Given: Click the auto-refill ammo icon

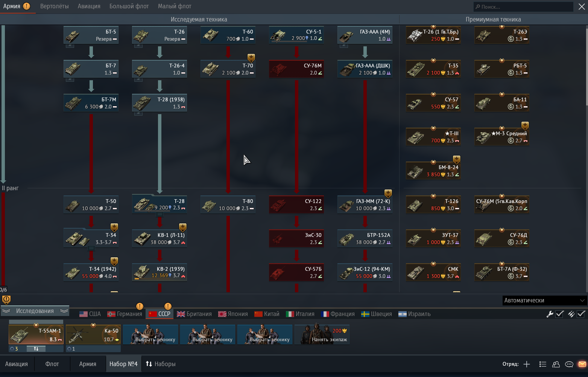Looking at the screenshot, I should [x=571, y=314].
